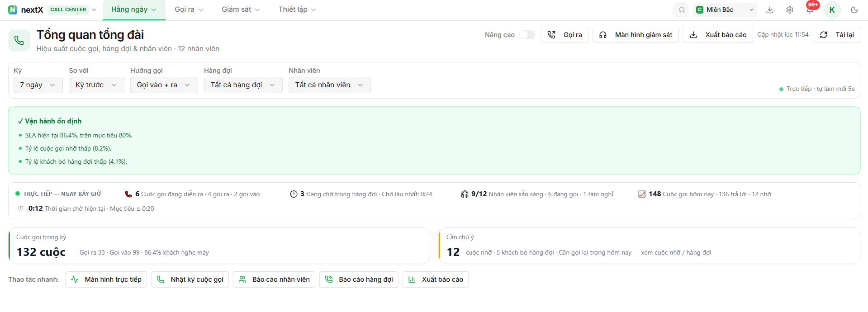Click the Cập nhật lúc 11:54 text
This screenshot has width=868, height=312.
[783, 34]
